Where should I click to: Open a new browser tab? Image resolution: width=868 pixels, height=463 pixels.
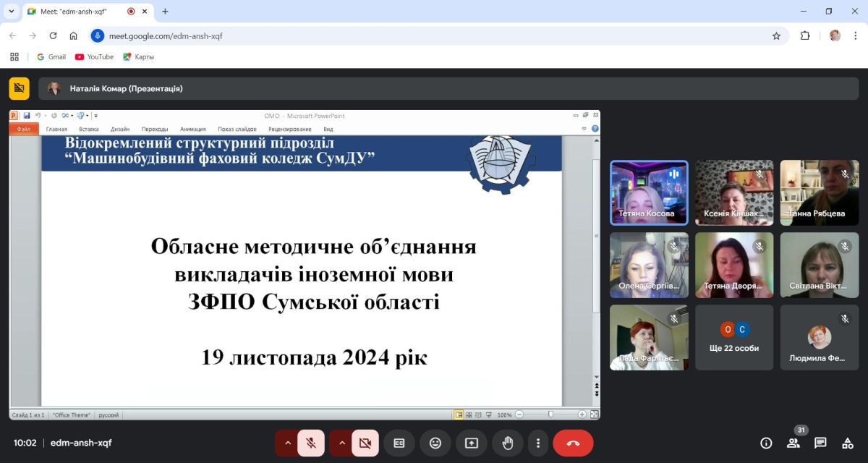[165, 12]
